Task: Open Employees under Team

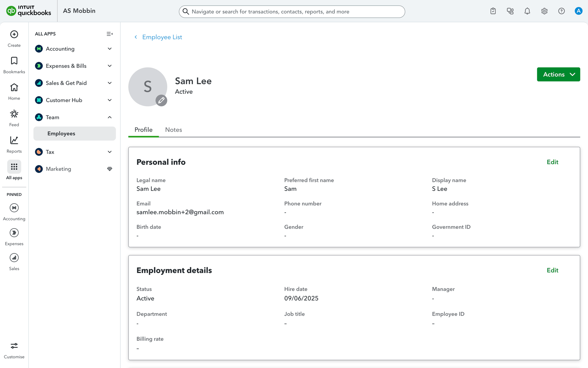Action: [74, 134]
